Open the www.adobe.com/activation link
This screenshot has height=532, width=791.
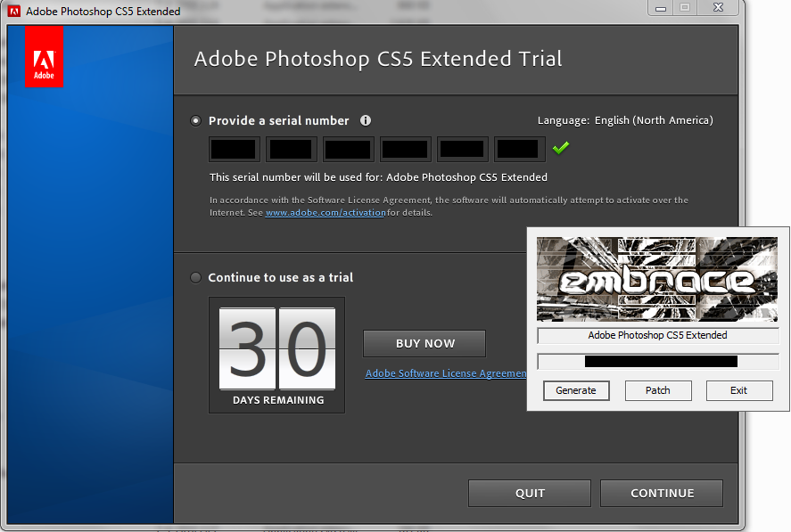pos(325,213)
